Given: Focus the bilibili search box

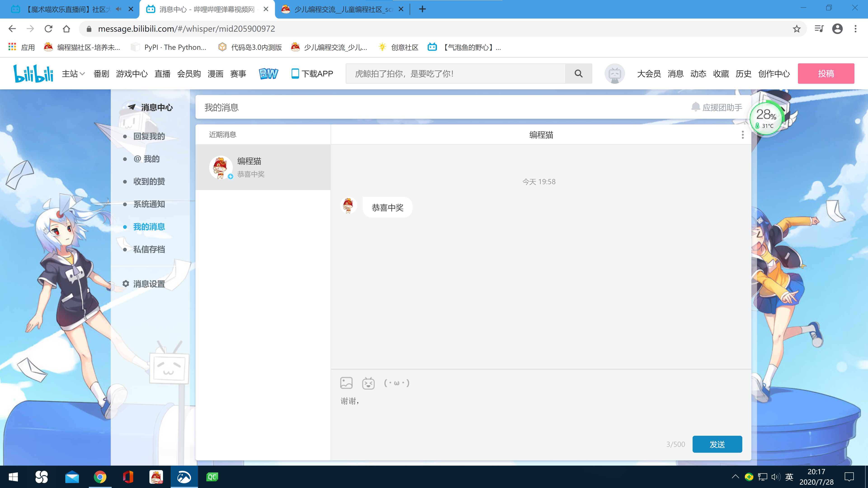Looking at the screenshot, I should [x=455, y=74].
